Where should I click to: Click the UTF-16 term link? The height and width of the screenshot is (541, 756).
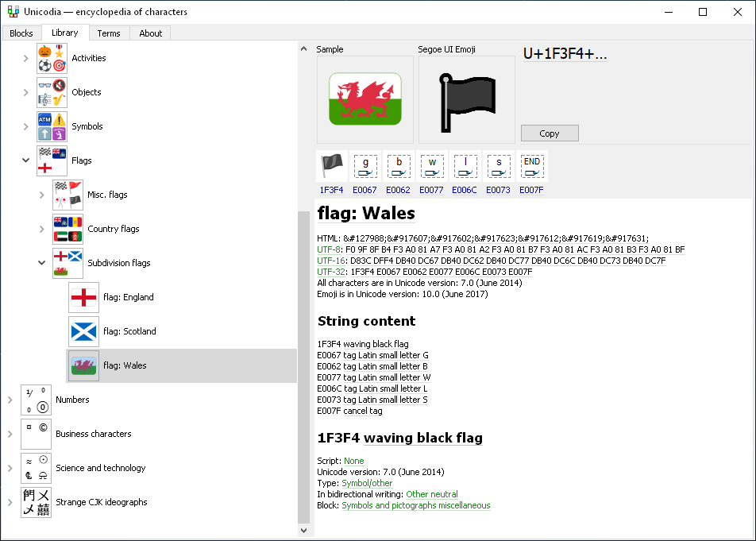pyautogui.click(x=331, y=261)
